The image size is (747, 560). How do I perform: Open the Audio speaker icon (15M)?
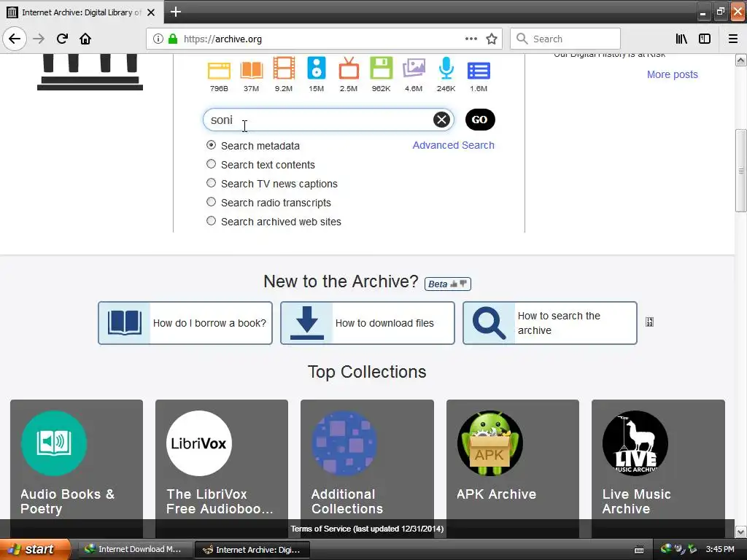[x=317, y=68]
